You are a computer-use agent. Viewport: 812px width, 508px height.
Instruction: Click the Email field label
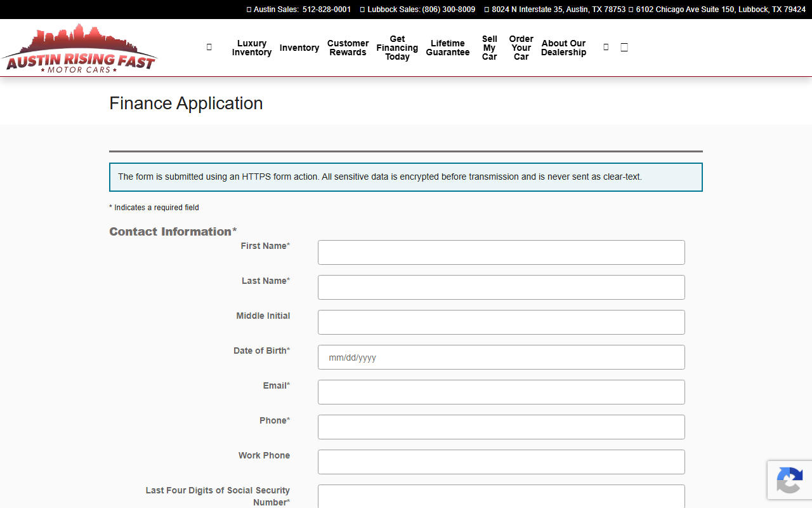coord(277,385)
